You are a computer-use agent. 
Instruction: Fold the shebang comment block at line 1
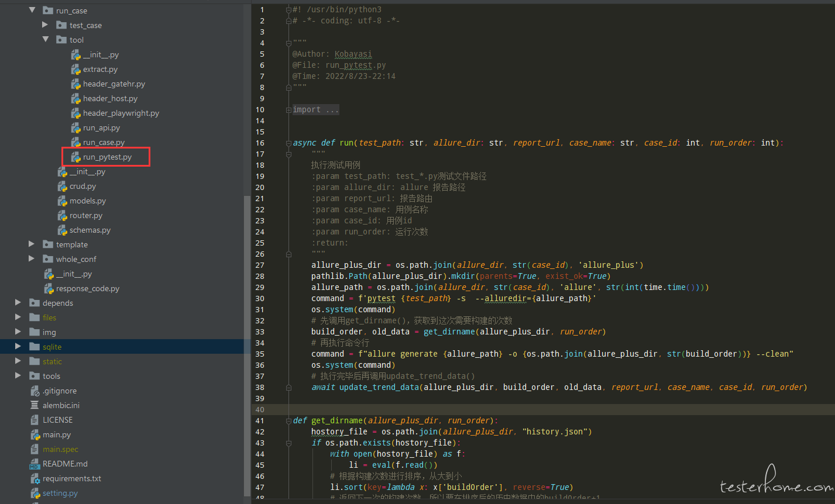point(288,9)
